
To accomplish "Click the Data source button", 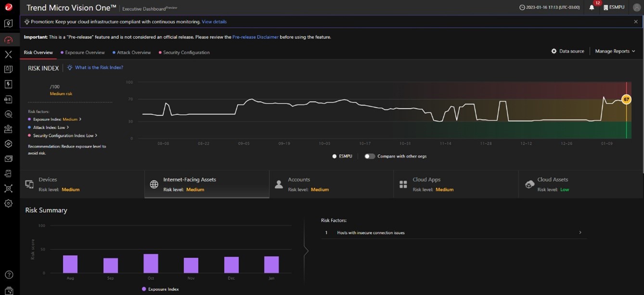I will [x=567, y=51].
